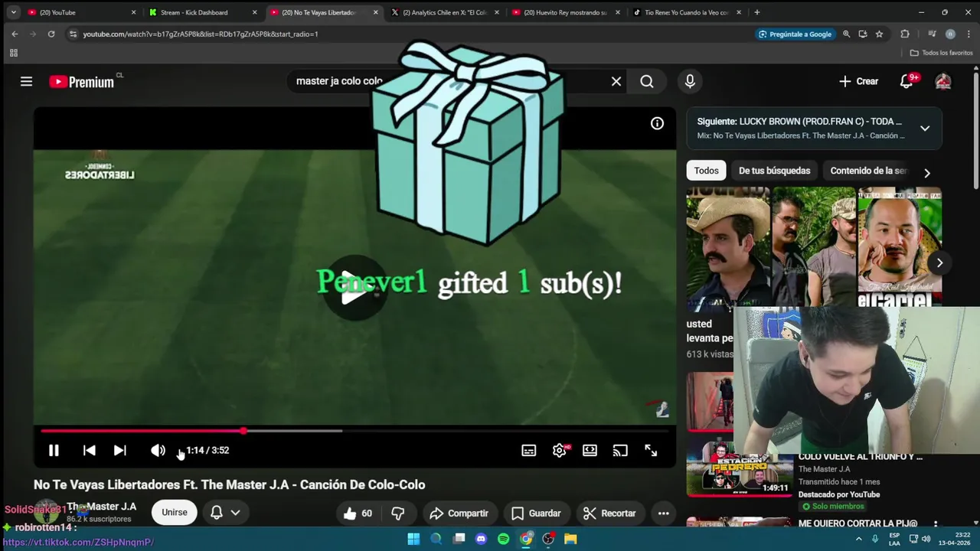Switch to Tío Rene TikTok tab

click(x=687, y=12)
